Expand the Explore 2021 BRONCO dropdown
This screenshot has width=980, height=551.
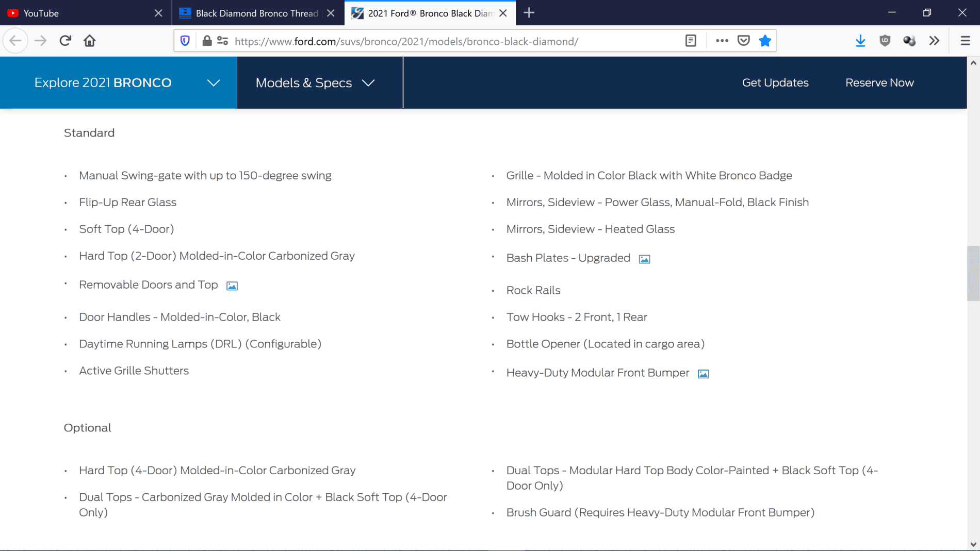click(119, 82)
